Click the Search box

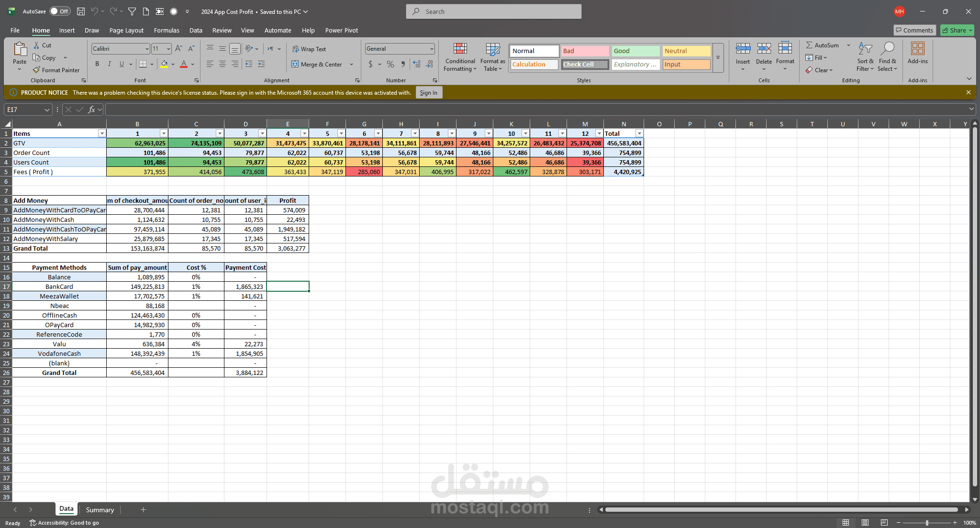(x=494, y=11)
